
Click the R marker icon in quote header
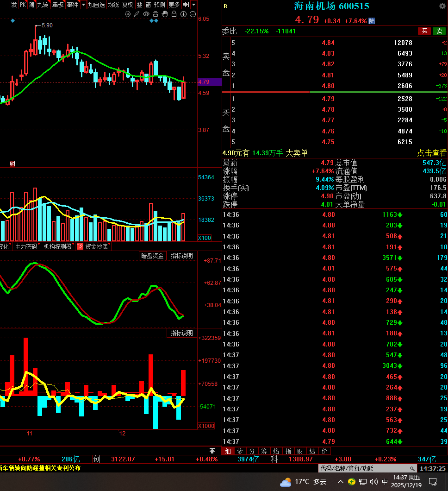(225, 6)
